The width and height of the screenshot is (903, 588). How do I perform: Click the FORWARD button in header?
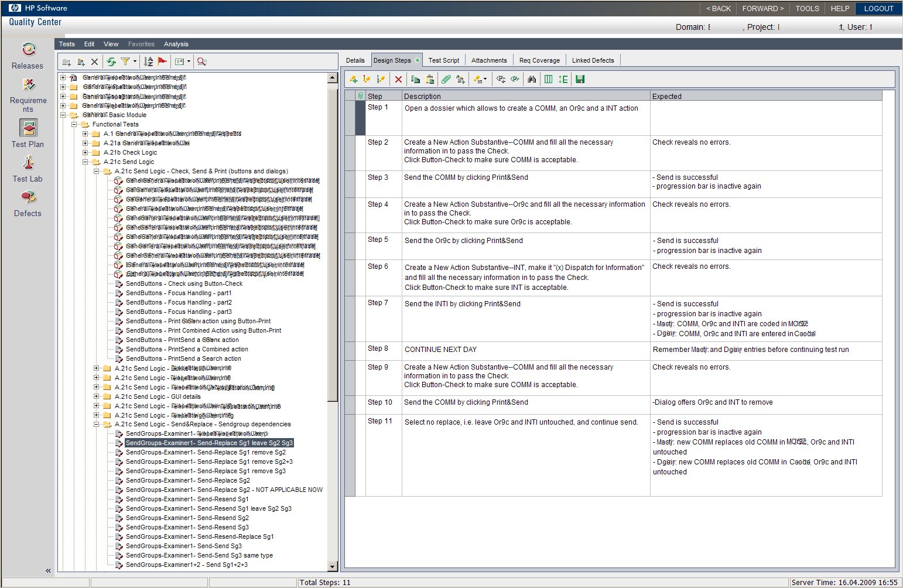[x=762, y=8]
